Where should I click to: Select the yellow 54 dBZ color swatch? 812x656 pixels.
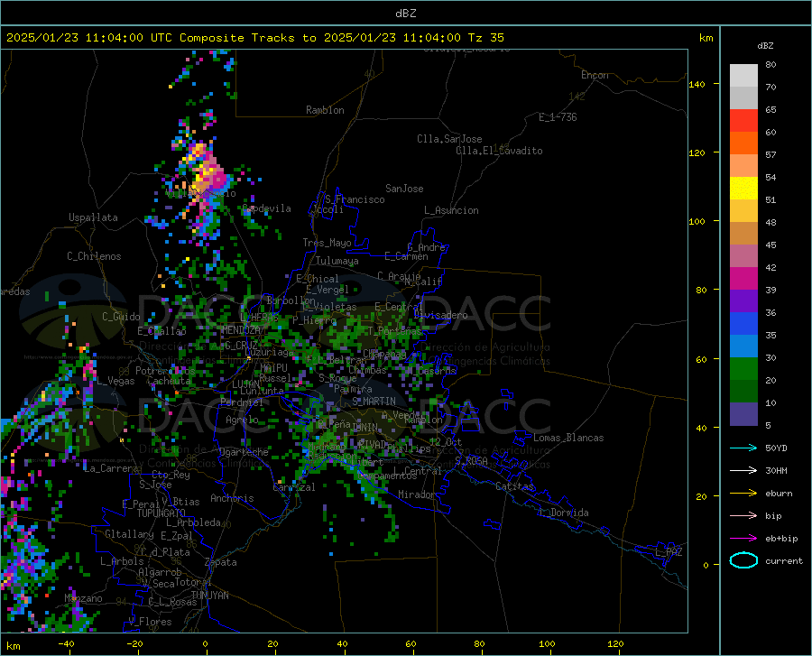tap(743, 189)
